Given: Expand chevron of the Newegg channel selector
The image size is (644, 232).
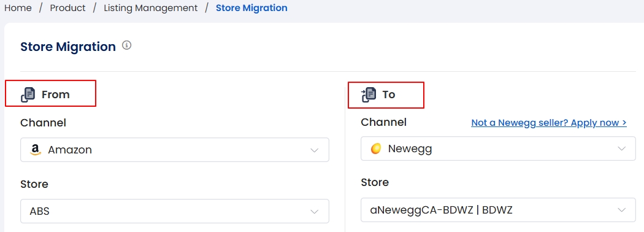Looking at the screenshot, I should tap(621, 149).
